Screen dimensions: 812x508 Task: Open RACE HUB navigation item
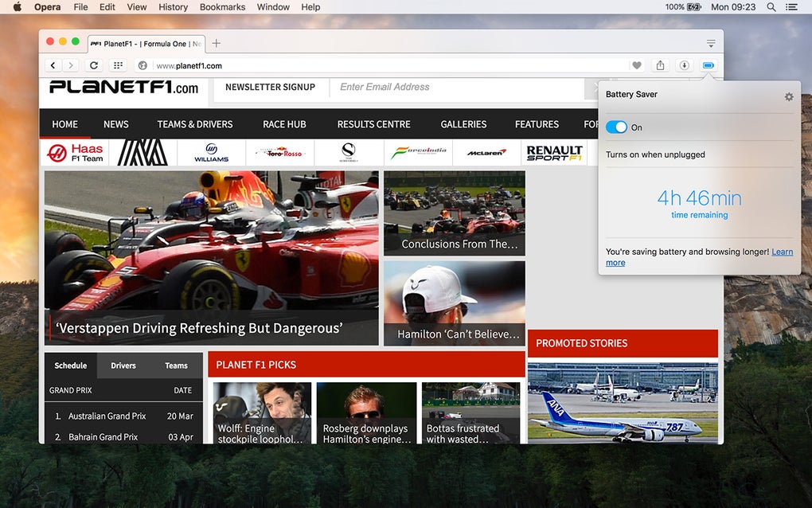[x=284, y=124]
